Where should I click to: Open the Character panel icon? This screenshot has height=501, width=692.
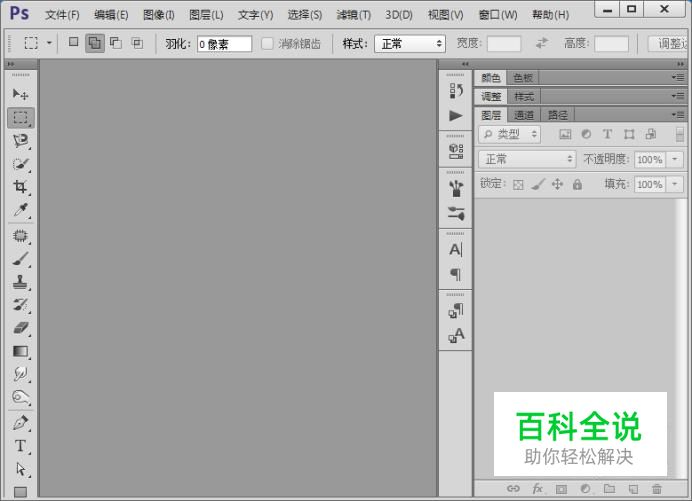(x=455, y=250)
